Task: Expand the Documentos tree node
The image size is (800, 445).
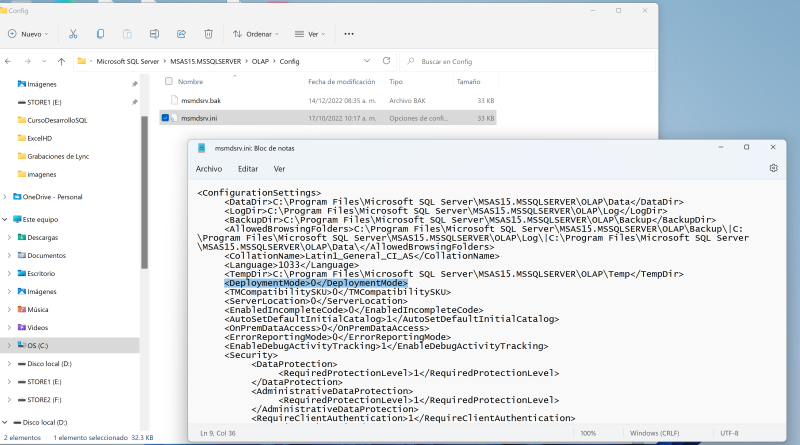Action: (x=9, y=255)
